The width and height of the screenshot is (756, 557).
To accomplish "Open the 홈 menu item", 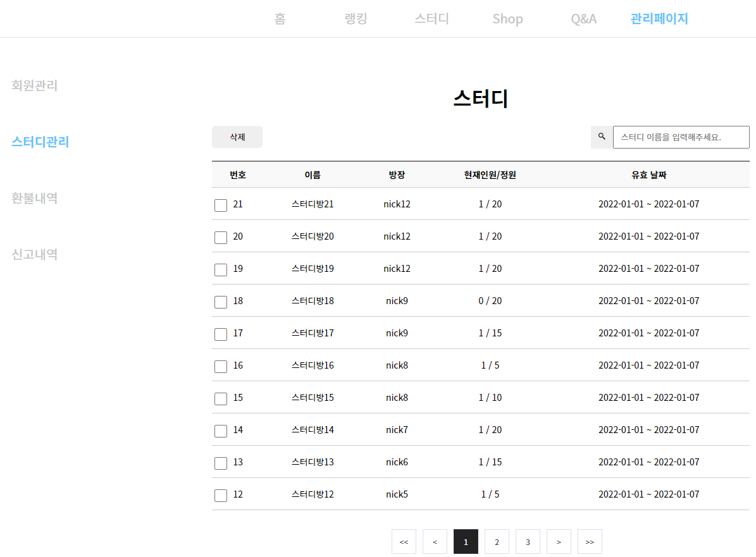I will click(x=280, y=18).
